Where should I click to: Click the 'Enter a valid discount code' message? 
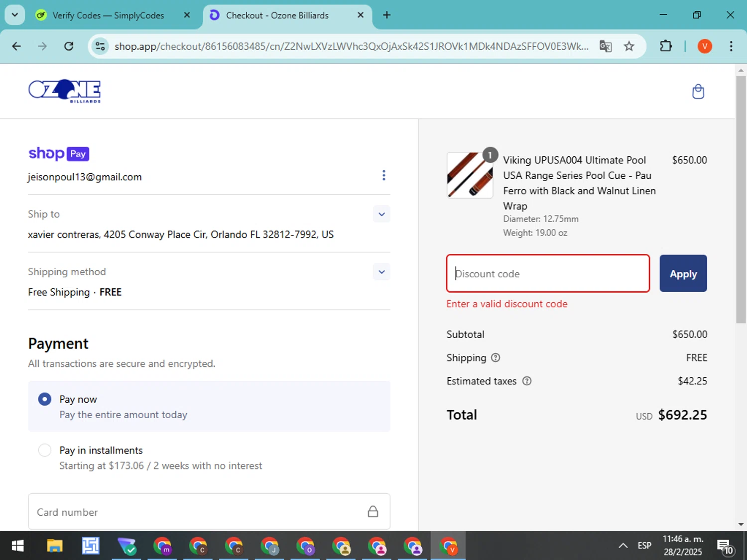(507, 304)
